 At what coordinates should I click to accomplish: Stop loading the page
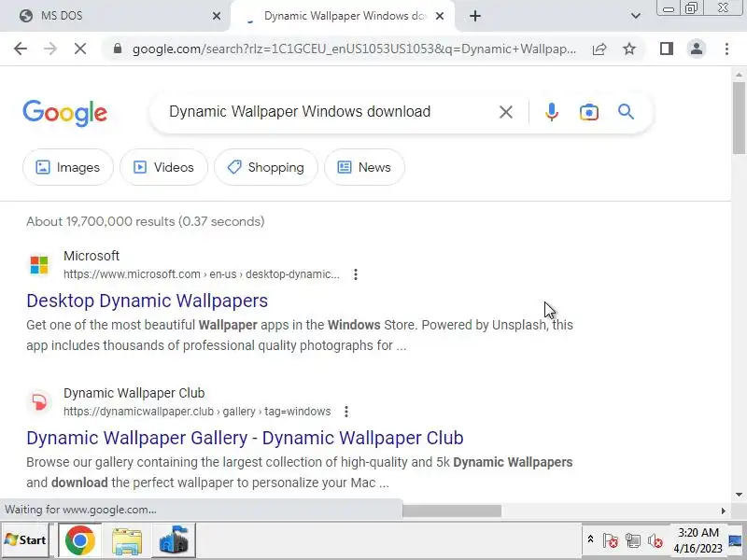(80, 49)
